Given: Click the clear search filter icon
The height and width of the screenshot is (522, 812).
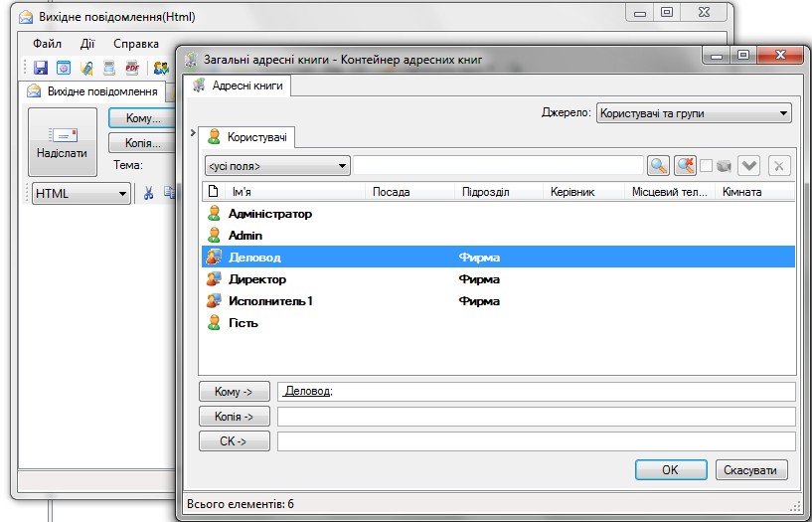Looking at the screenshot, I should point(685,166).
